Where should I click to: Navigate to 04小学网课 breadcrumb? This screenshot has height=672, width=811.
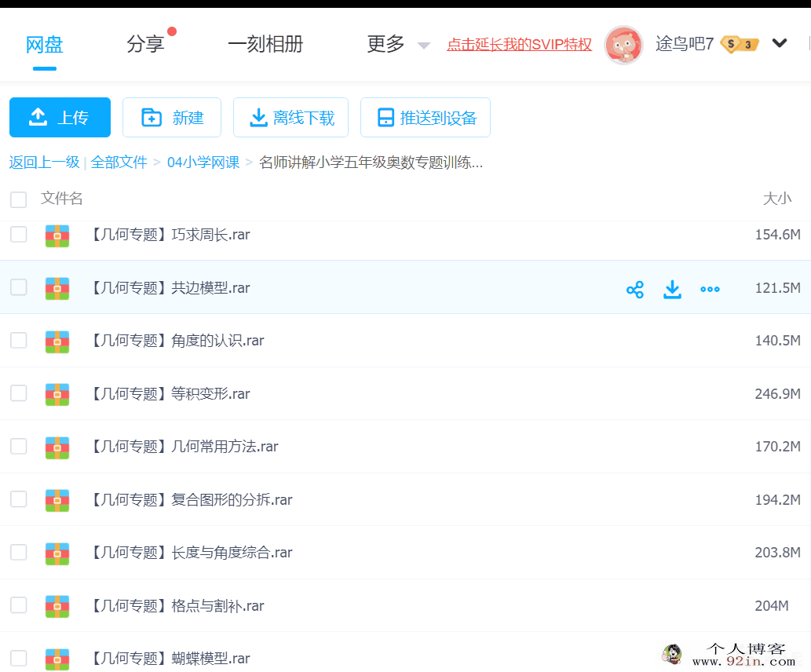[x=203, y=163]
